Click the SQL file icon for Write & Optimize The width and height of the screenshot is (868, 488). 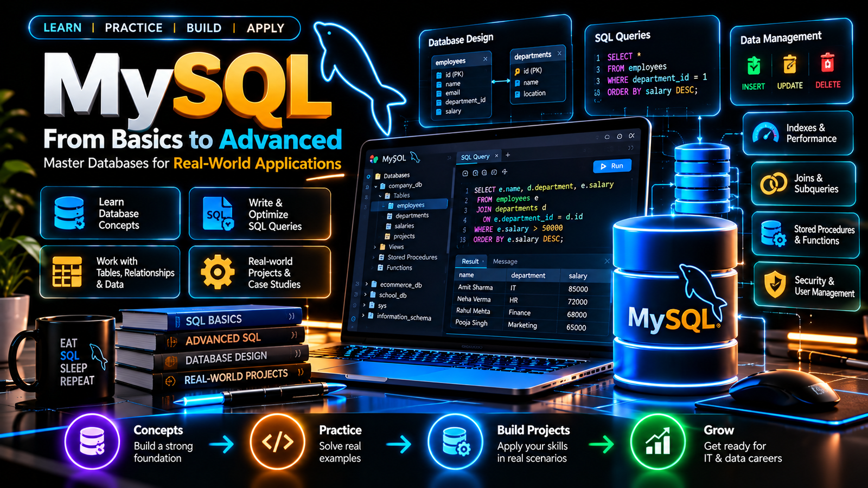click(218, 214)
